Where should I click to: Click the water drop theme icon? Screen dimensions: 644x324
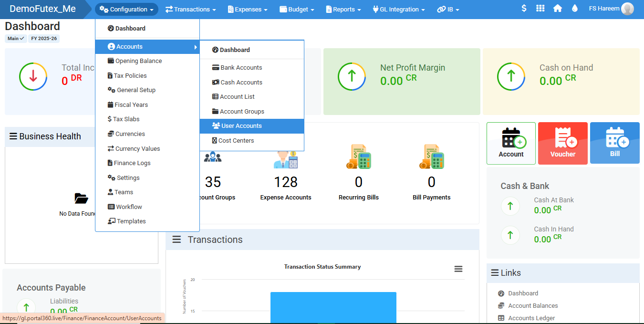[574, 9]
